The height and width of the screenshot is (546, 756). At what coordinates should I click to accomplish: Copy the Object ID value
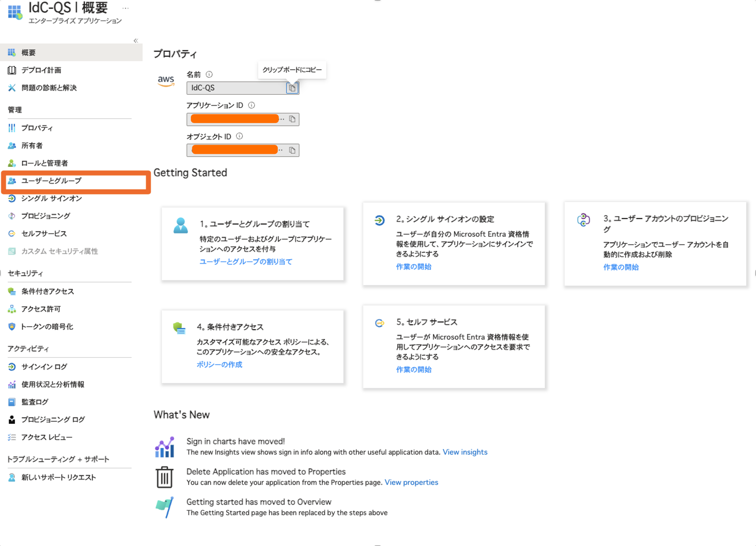(292, 150)
